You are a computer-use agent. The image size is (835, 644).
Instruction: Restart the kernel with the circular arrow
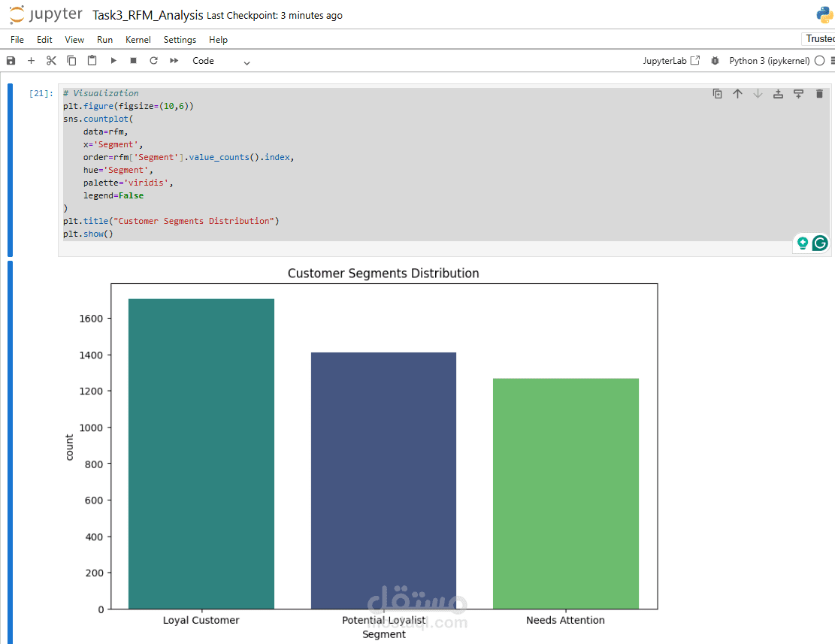(153, 61)
